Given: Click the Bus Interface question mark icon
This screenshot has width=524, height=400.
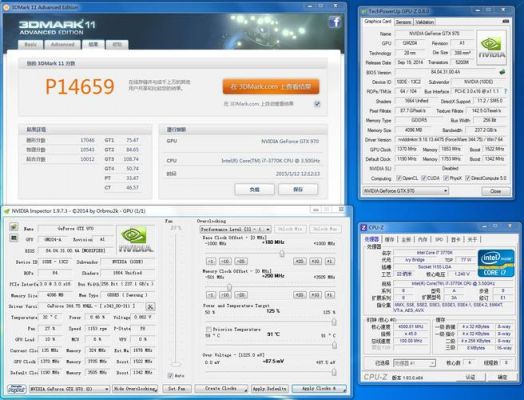Looking at the screenshot, I should [x=505, y=91].
